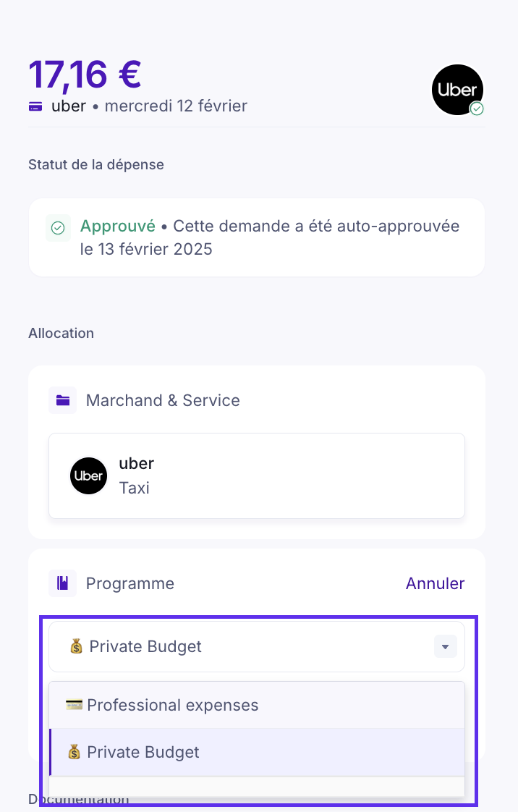Toggle the Programme dropdown arrow button
Screen dimensions: 518x812
click(445, 646)
